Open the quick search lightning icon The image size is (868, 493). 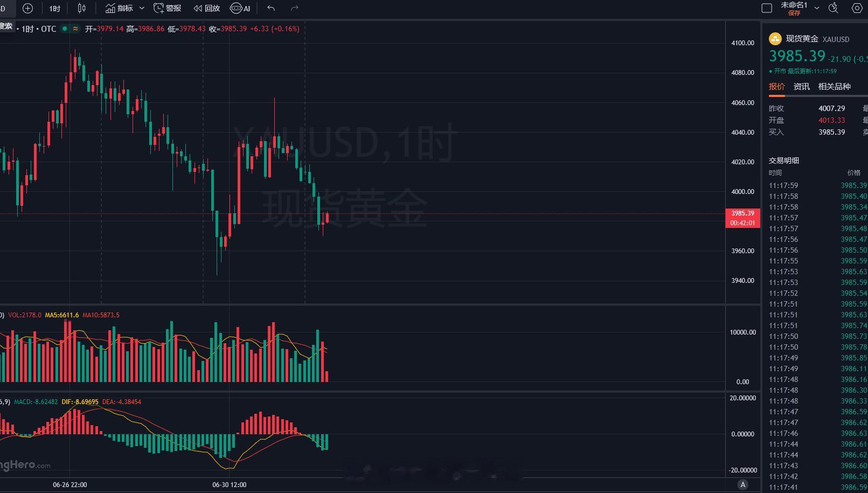[834, 8]
